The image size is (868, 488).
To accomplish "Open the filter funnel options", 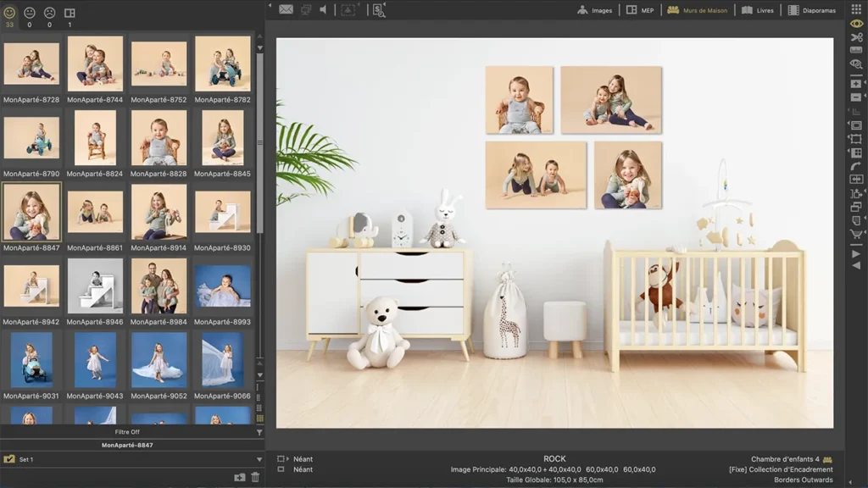I will 259,432.
